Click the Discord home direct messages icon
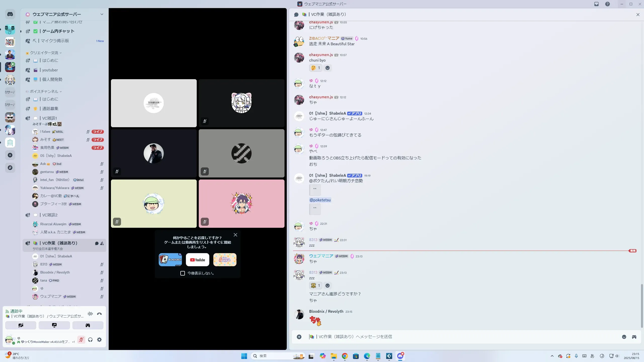 [x=10, y=14]
